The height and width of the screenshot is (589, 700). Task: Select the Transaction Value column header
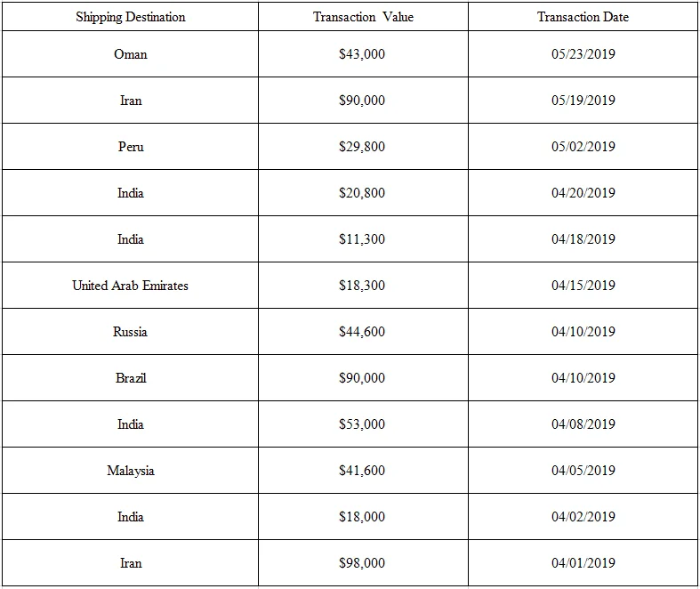point(363,17)
